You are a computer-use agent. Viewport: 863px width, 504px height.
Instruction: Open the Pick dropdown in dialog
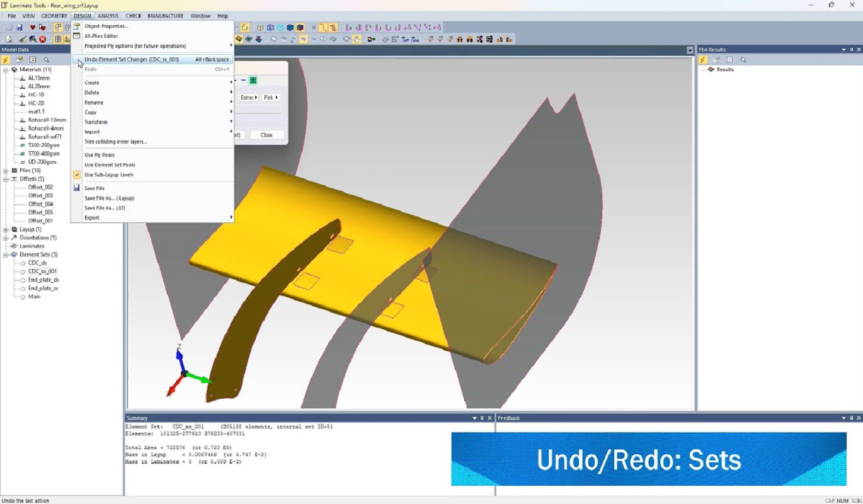(270, 98)
